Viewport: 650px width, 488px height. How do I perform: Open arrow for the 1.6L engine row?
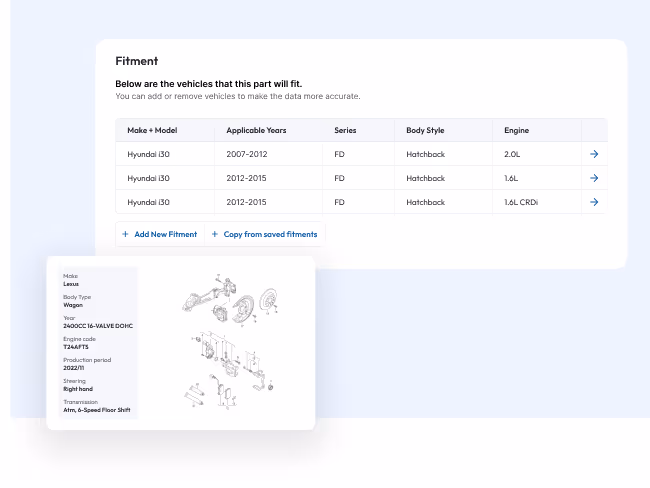point(594,178)
